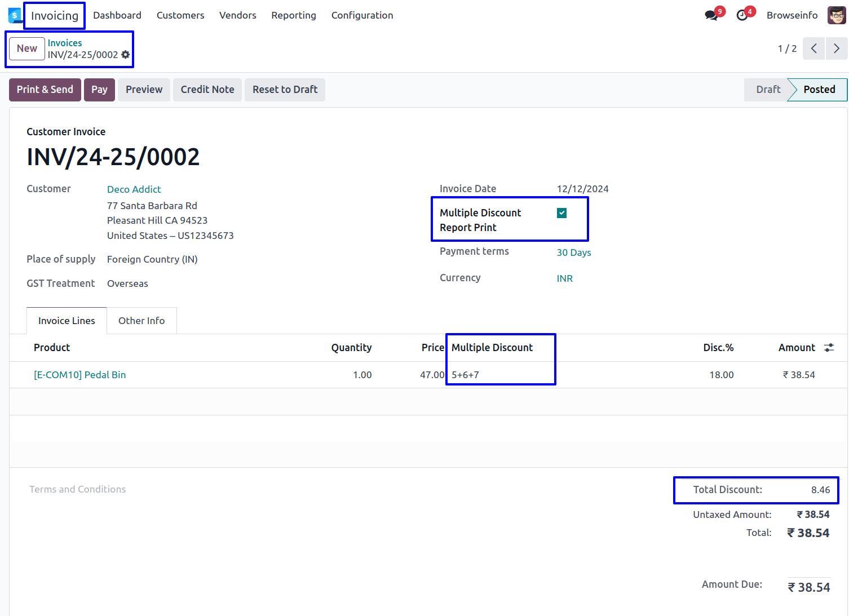Expand the Configuration menu

362,15
